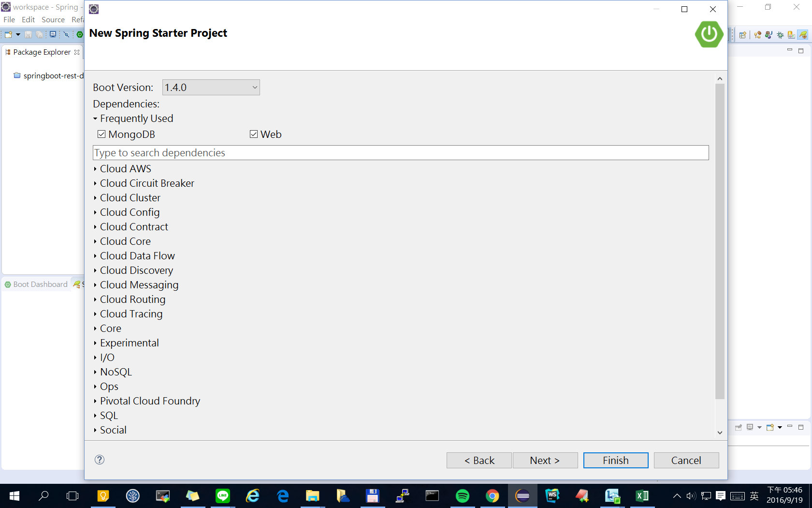Screen dimensions: 812x508
Task: Open WebStorm from the taskbar
Action: tap(552, 496)
